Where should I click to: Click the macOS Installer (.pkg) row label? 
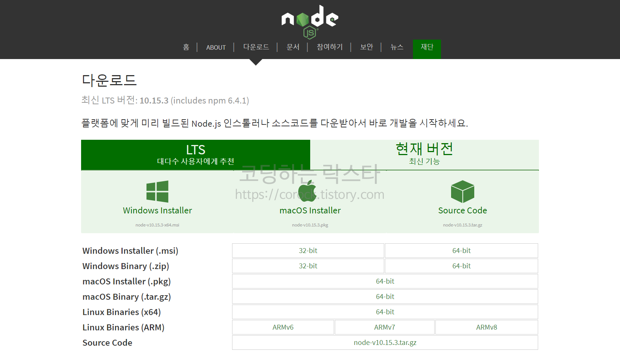(127, 281)
